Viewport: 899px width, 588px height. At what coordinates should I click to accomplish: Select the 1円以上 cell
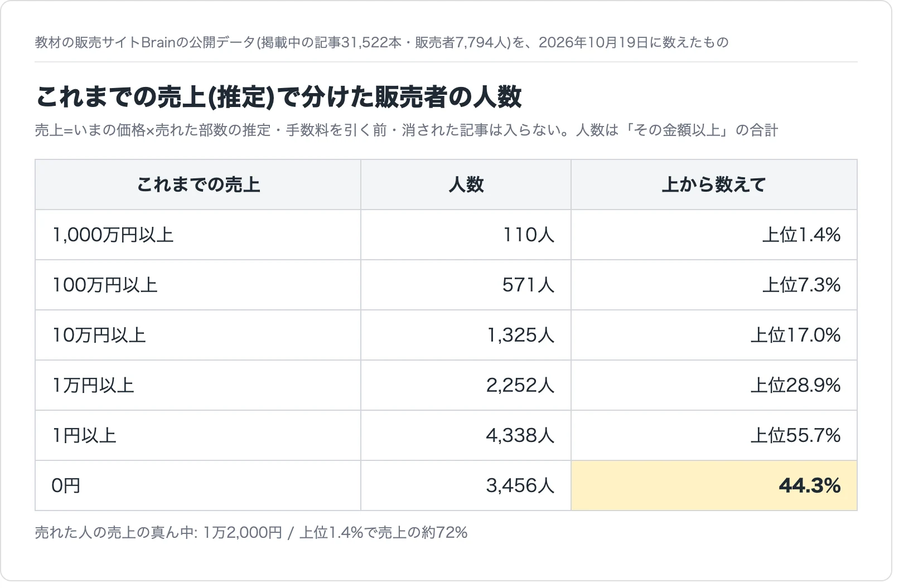click(x=198, y=435)
